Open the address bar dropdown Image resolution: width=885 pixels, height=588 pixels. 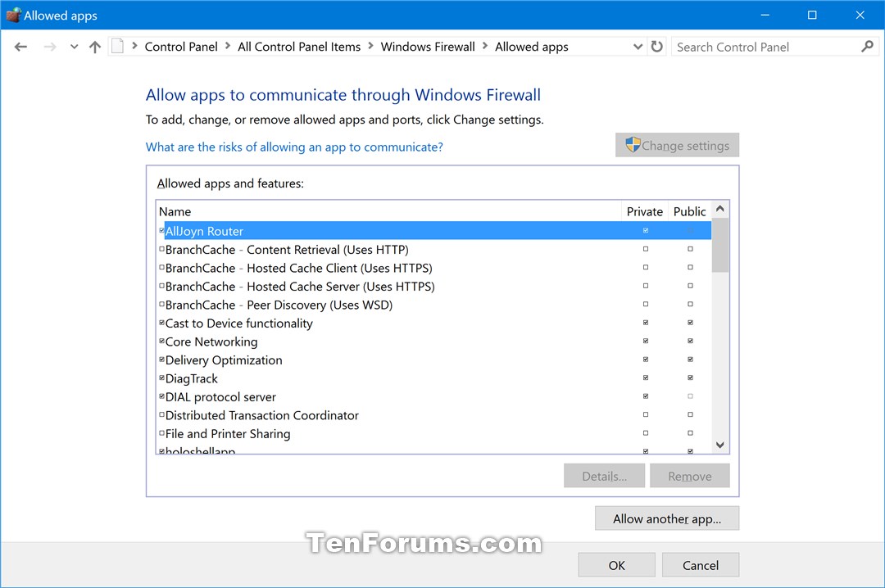[x=638, y=47]
